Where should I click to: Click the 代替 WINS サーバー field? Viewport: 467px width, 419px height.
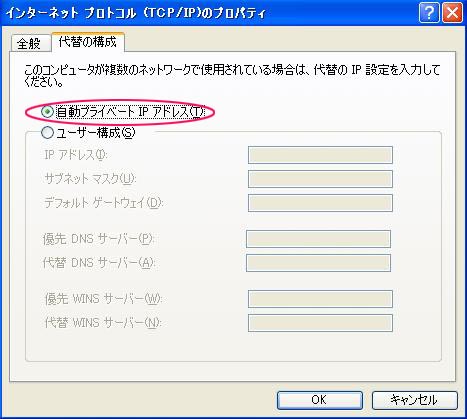click(x=320, y=323)
